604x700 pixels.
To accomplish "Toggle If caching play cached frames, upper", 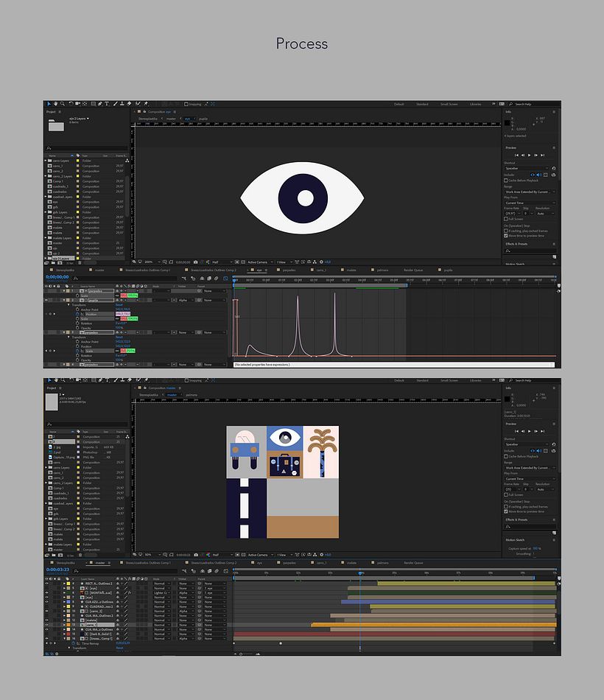I will pyautogui.click(x=506, y=231).
